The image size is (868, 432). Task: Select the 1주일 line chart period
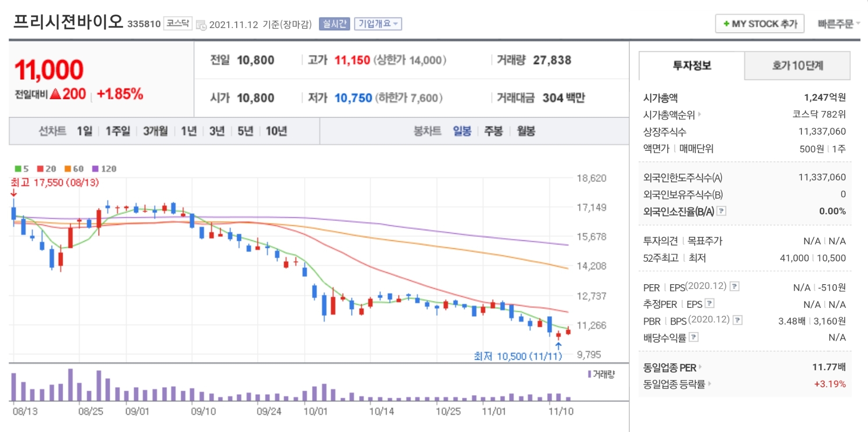[x=118, y=131]
